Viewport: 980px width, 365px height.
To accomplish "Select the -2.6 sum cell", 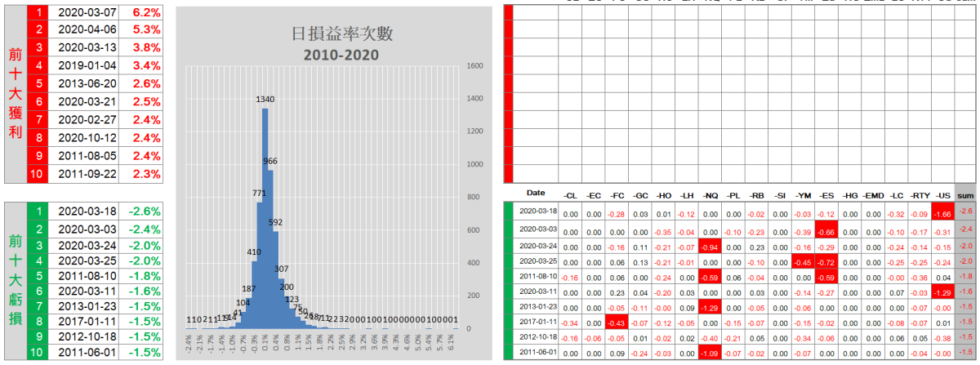I will [x=965, y=213].
